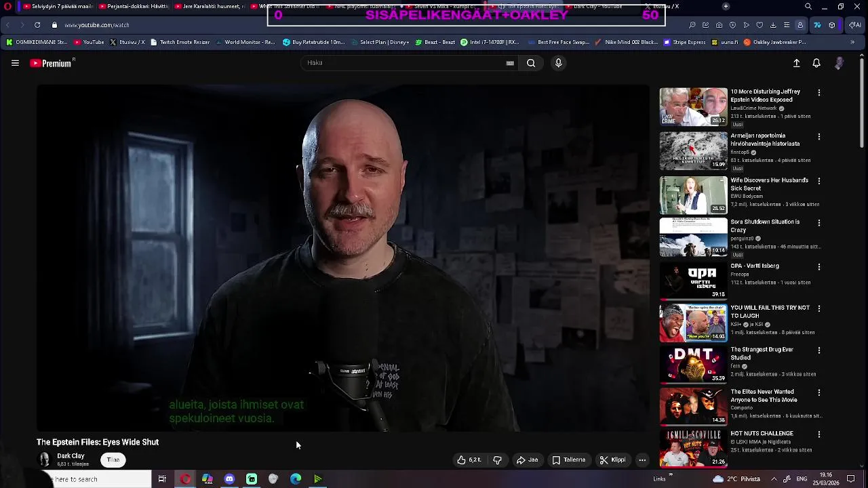868x488 pixels.
Task: Like the video with thumbs up
Action: (469, 460)
